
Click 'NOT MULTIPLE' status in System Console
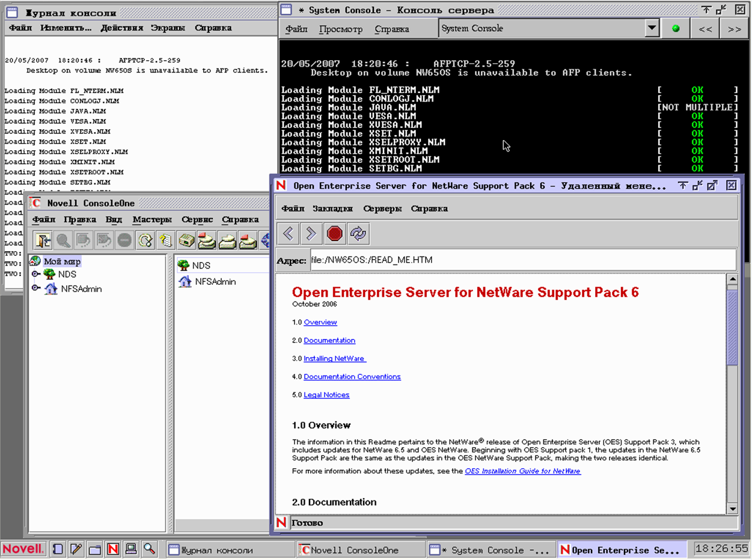[698, 107]
